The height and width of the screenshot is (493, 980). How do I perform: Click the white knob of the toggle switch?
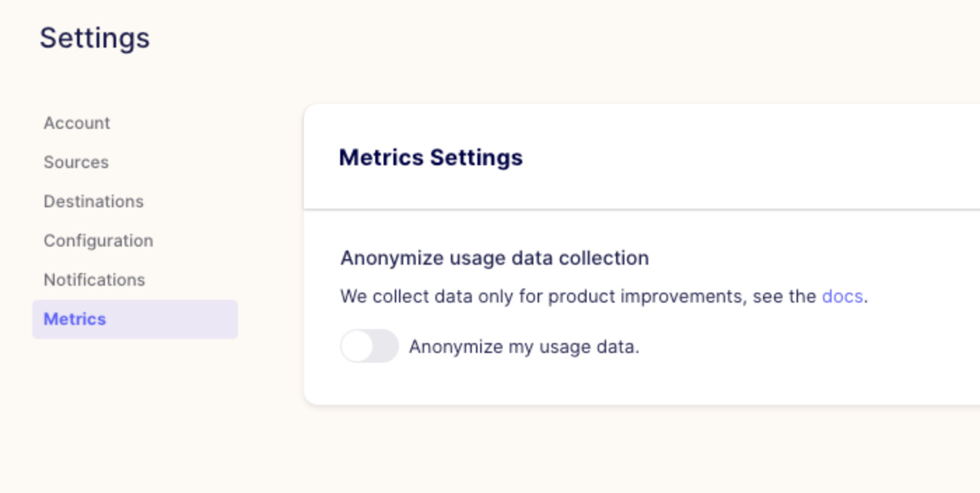[357, 346]
